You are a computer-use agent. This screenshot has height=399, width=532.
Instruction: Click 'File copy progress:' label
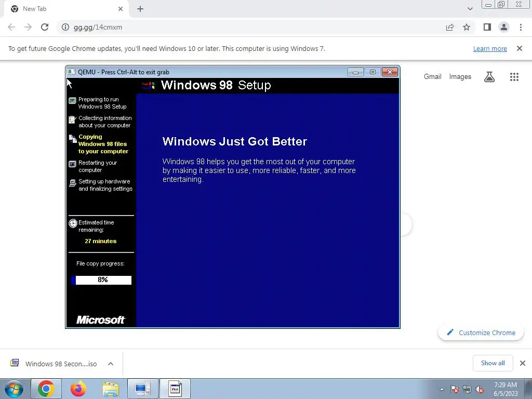tap(100, 263)
